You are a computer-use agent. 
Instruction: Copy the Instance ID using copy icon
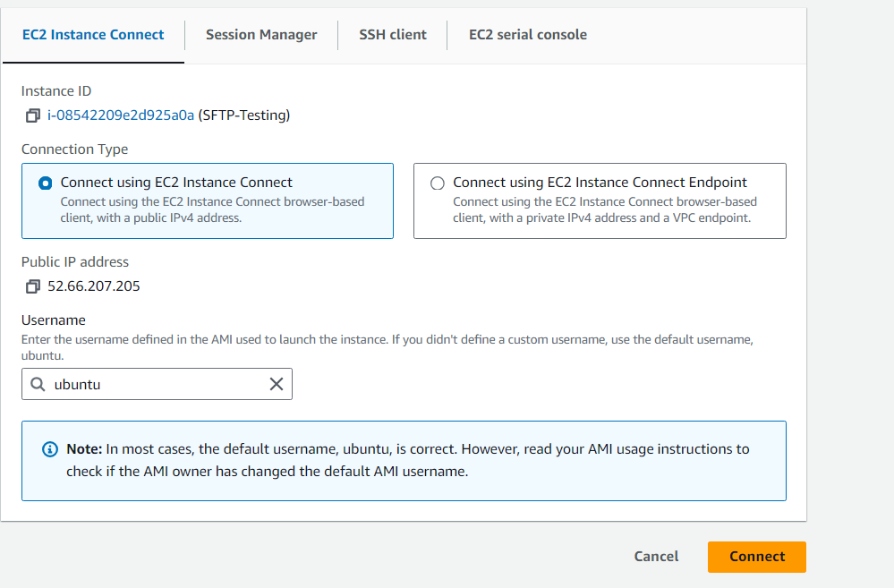[x=32, y=115]
